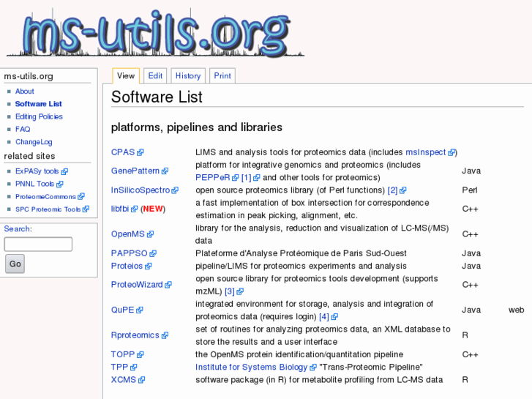Click the red NEW label beside libfbi
The width and height of the screenshot is (532, 399).
tap(153, 209)
